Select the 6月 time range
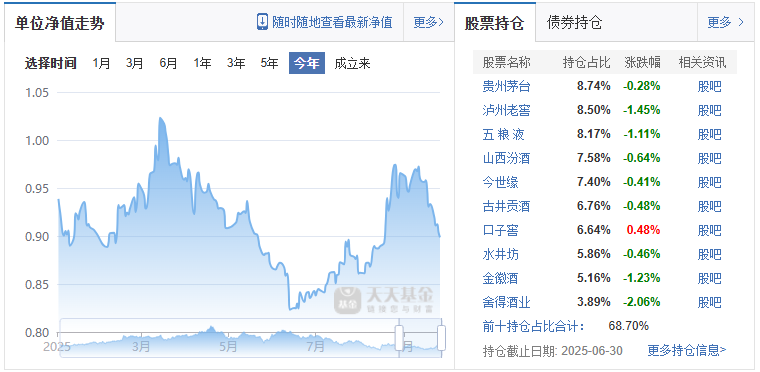This screenshot has width=760, height=372. click(168, 63)
